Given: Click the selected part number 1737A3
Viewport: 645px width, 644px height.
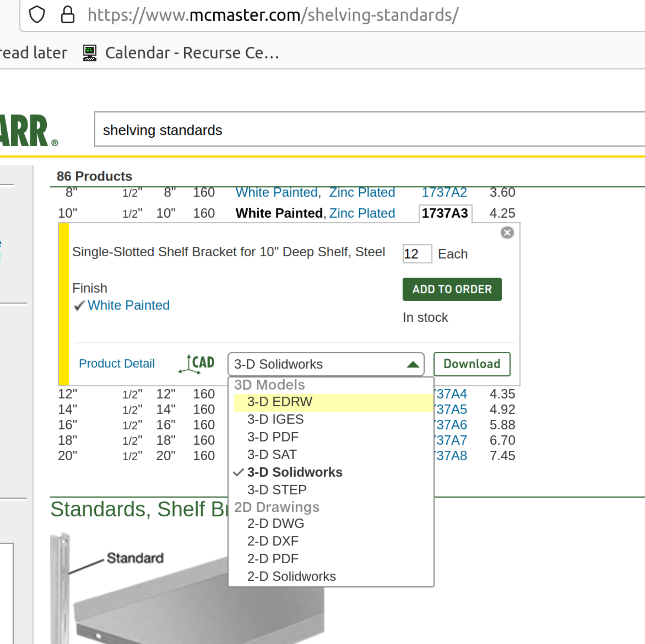Looking at the screenshot, I should (x=445, y=213).
